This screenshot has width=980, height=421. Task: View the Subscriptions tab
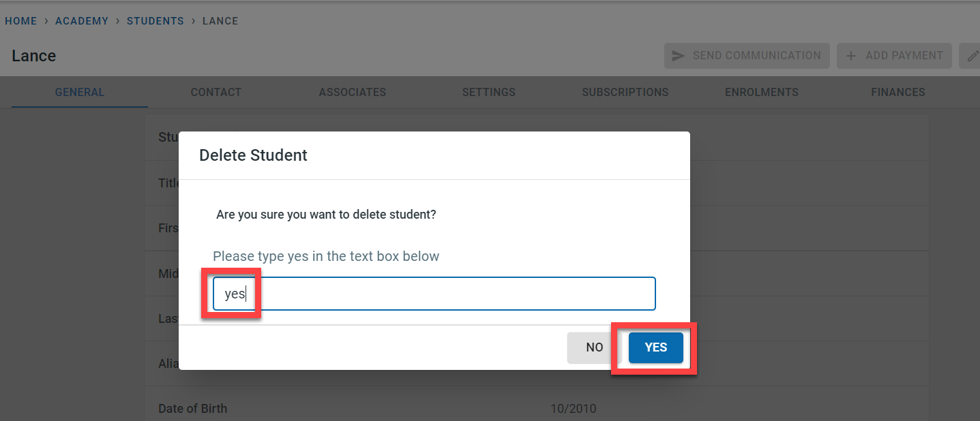pyautogui.click(x=625, y=92)
